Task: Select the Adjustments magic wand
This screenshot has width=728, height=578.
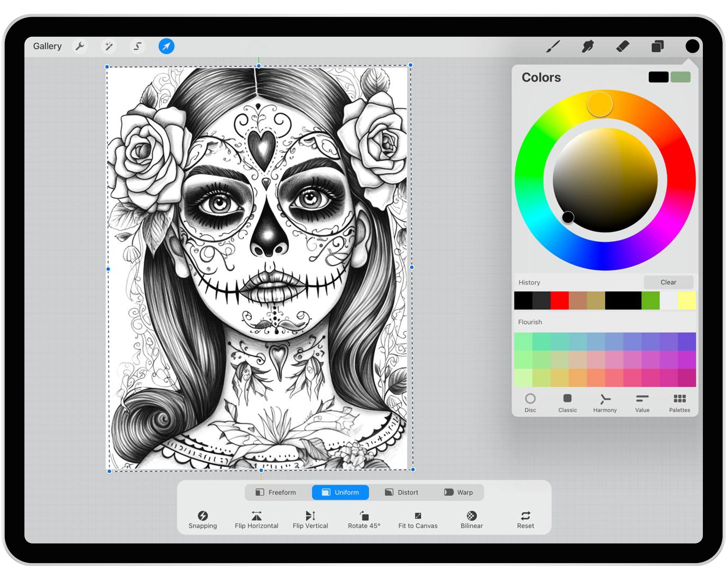Action: coord(108,46)
